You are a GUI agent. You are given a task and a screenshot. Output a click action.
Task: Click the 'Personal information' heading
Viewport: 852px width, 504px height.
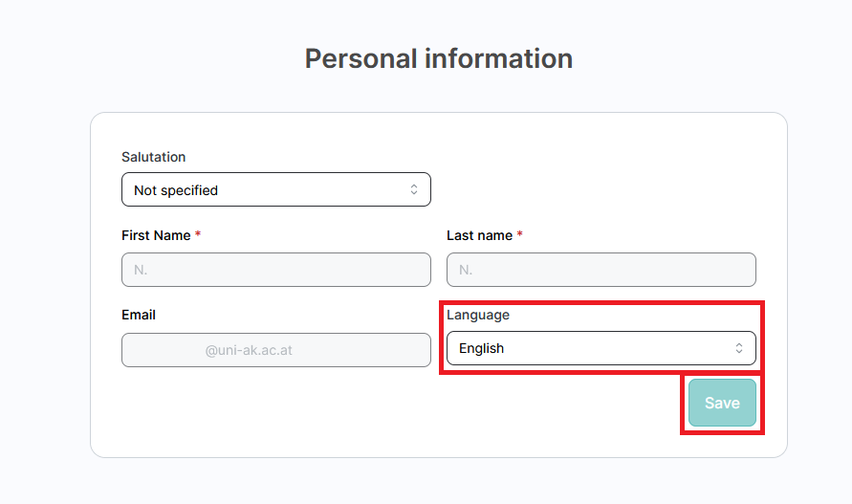[x=438, y=58]
